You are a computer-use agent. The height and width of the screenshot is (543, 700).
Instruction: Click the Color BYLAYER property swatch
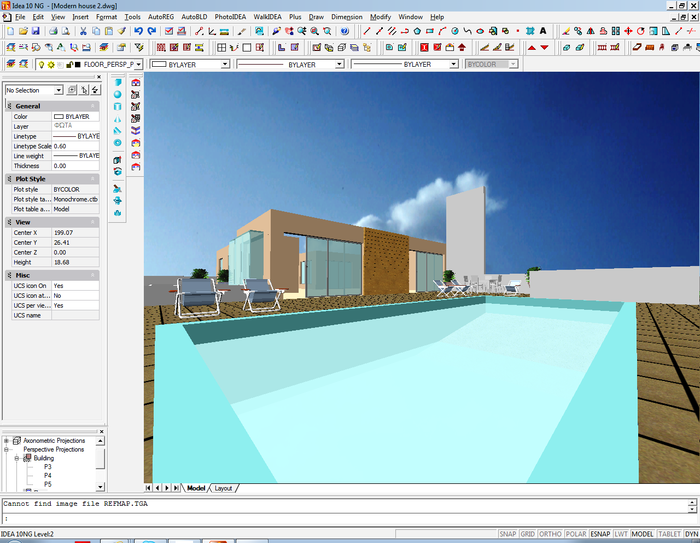pyautogui.click(x=58, y=117)
